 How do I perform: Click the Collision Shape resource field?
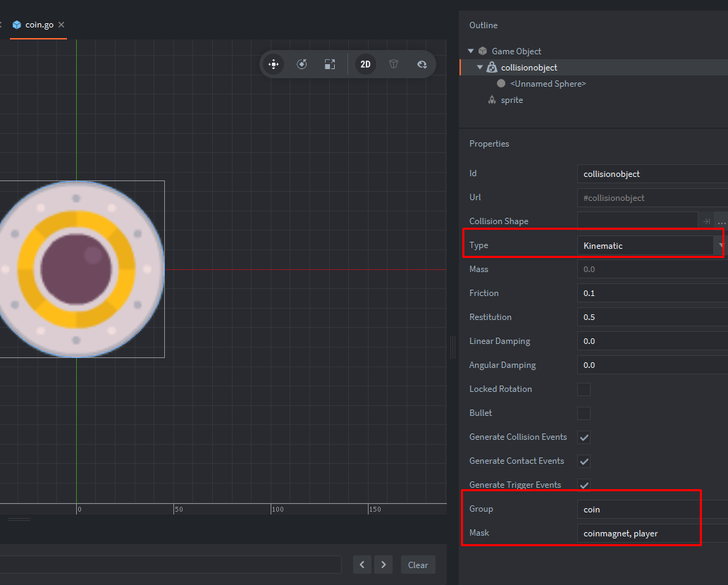pos(637,221)
